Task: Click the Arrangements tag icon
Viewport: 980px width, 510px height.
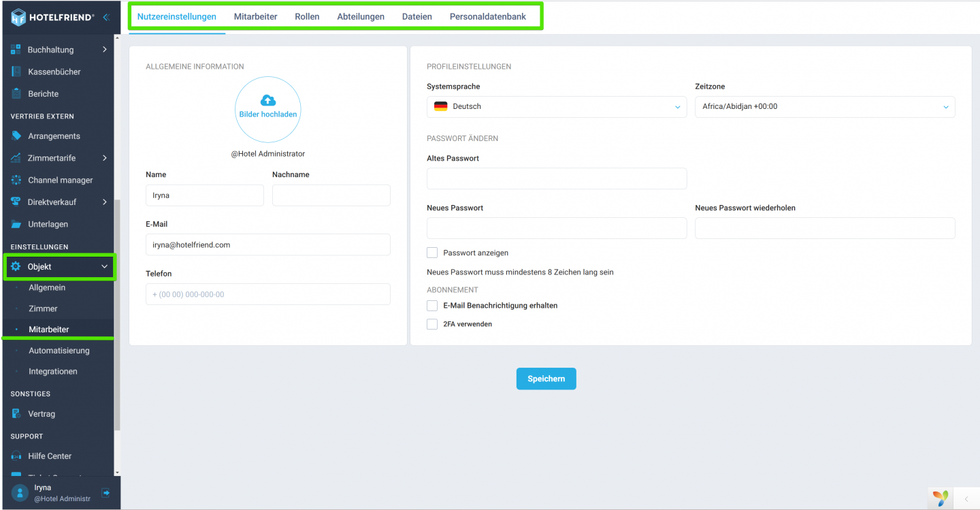Action: 16,136
